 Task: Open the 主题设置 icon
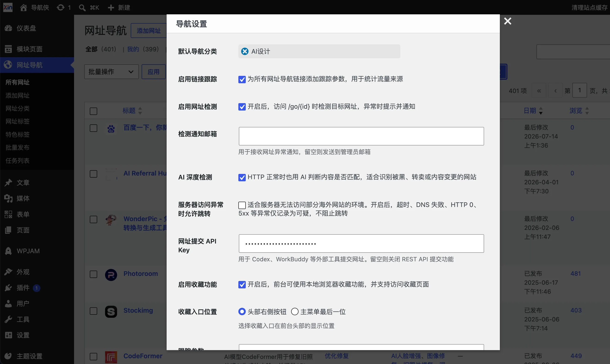pos(8,356)
